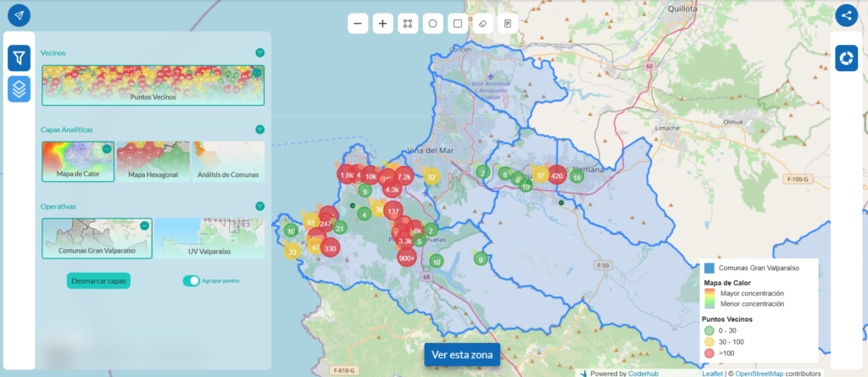Viewport: 868px width, 377px height.
Task: Click the share icon button
Action: 847,15
